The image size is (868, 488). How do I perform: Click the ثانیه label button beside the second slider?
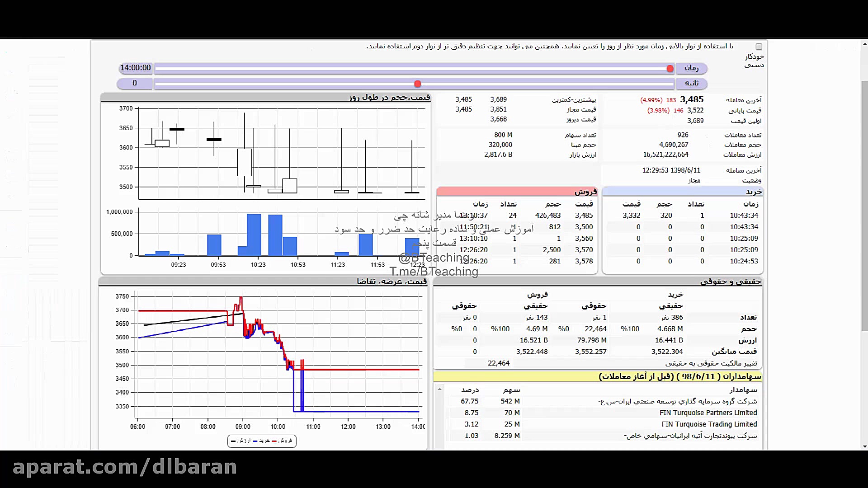691,84
